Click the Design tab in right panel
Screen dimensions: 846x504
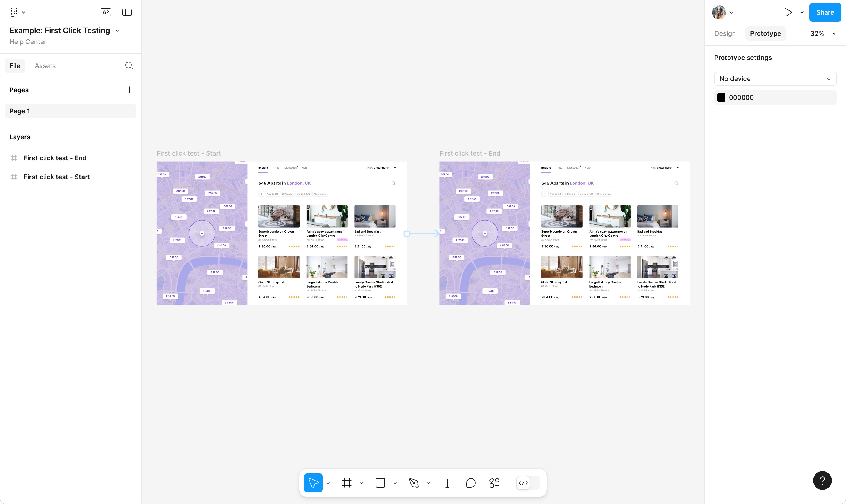pyautogui.click(x=725, y=33)
